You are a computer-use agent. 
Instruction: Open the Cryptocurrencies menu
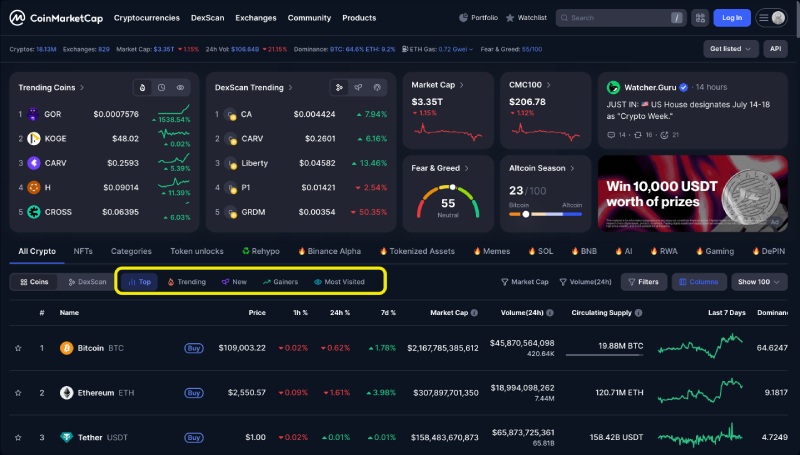[146, 18]
